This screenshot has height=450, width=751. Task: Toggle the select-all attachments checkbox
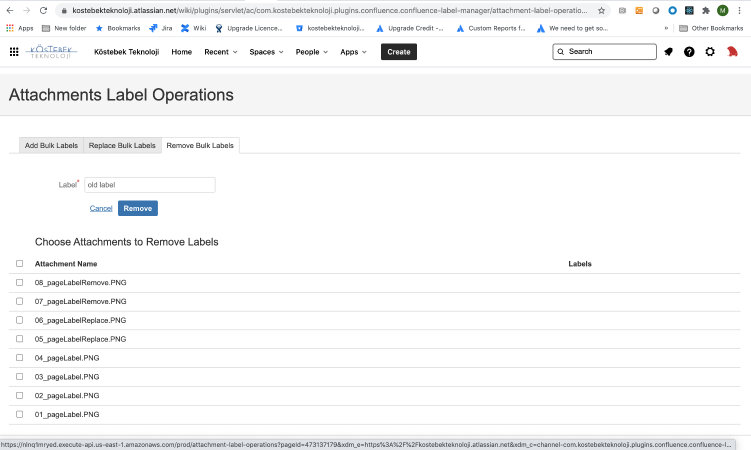tap(19, 264)
